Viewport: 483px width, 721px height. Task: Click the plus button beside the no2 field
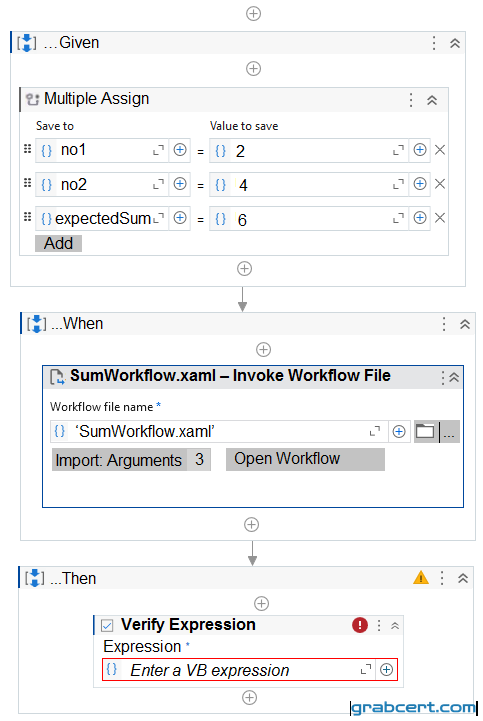pos(180,184)
